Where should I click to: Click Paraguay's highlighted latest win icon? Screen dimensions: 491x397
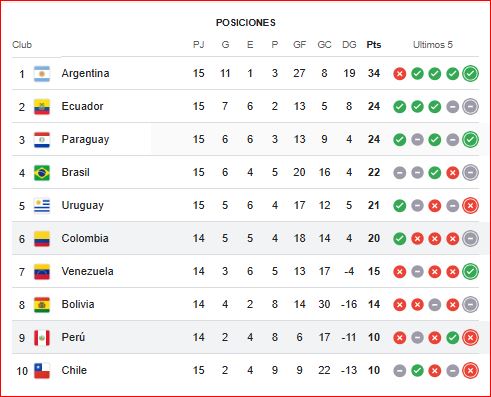click(470, 140)
